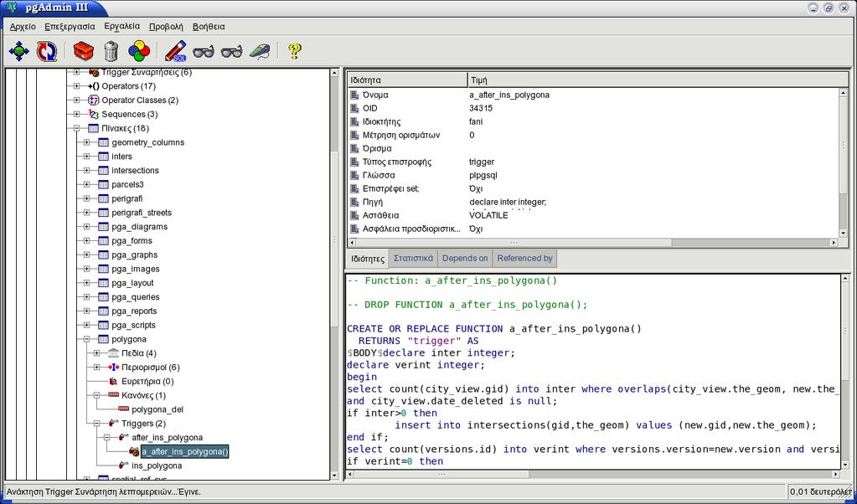This screenshot has height=504, width=857.
Task: Open the Επεξεργασία menu
Action: click(70, 27)
